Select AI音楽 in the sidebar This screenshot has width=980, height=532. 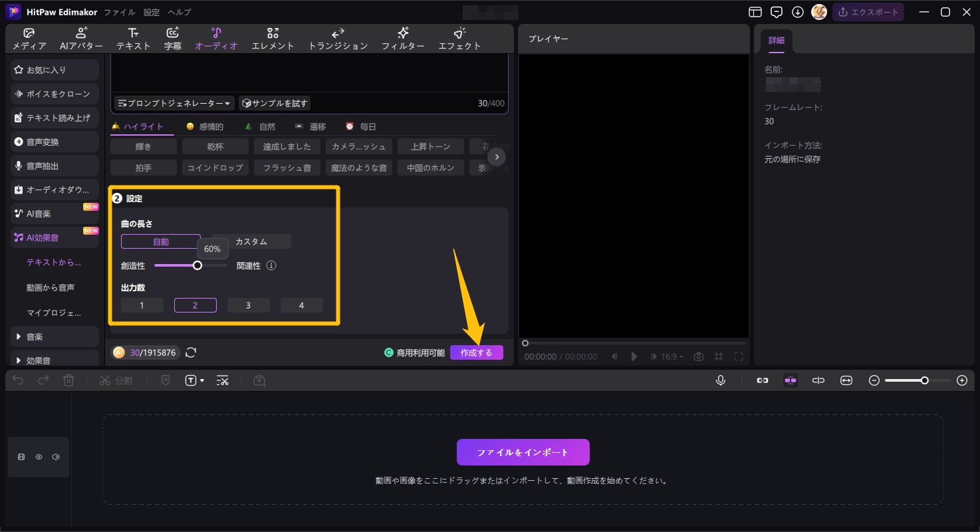coord(55,213)
